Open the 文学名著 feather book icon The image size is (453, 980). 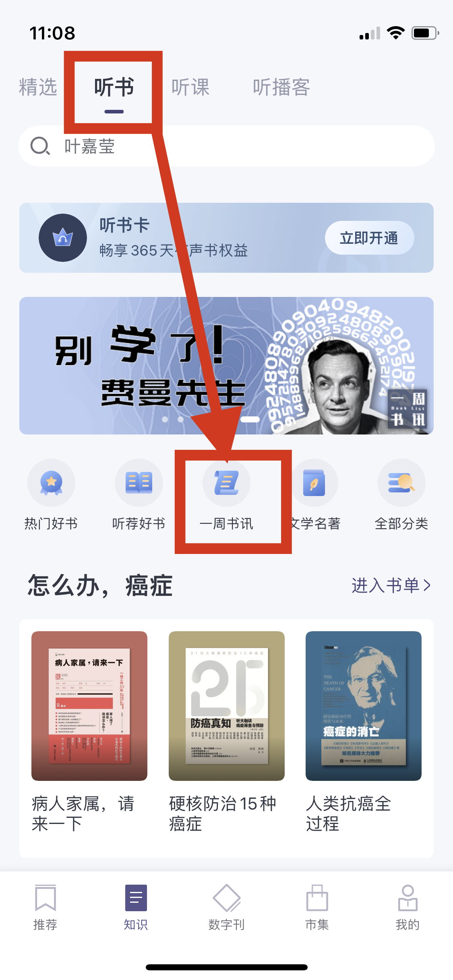[314, 483]
